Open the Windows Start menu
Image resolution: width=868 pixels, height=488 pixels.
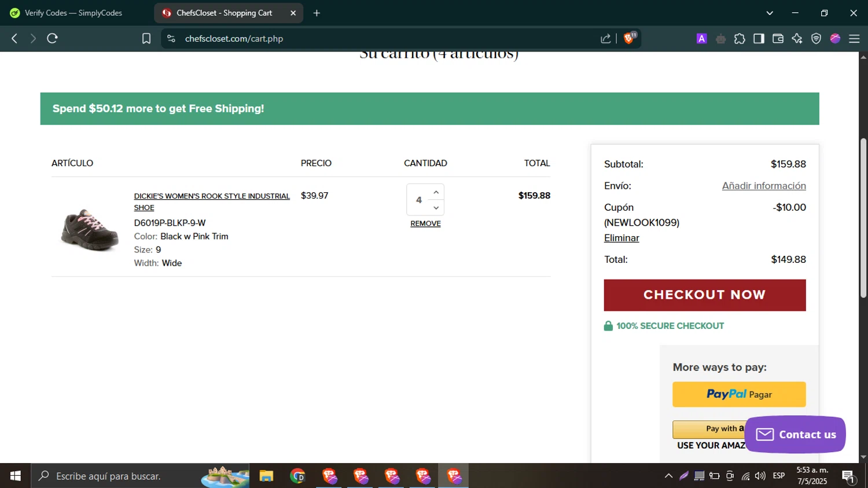click(x=16, y=476)
